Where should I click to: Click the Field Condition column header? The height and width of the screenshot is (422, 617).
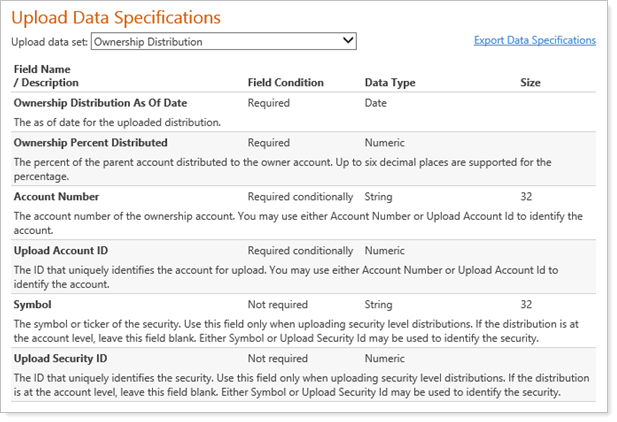(285, 83)
